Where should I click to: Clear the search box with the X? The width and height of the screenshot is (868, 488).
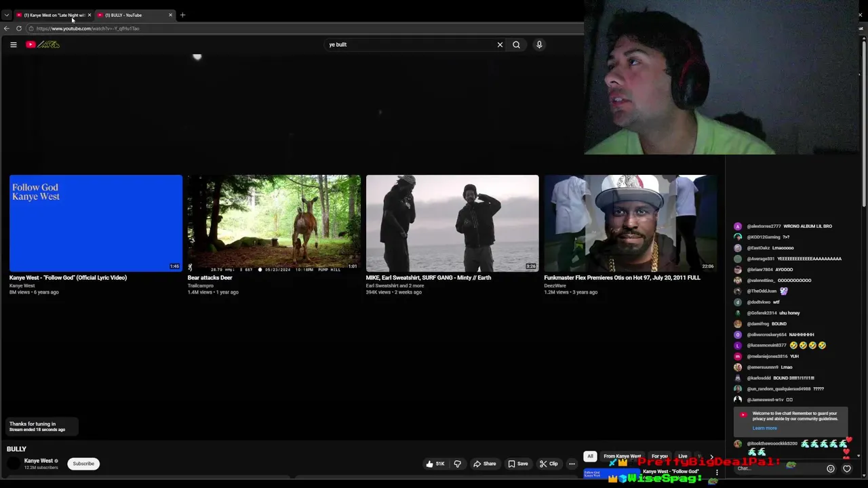(x=500, y=45)
